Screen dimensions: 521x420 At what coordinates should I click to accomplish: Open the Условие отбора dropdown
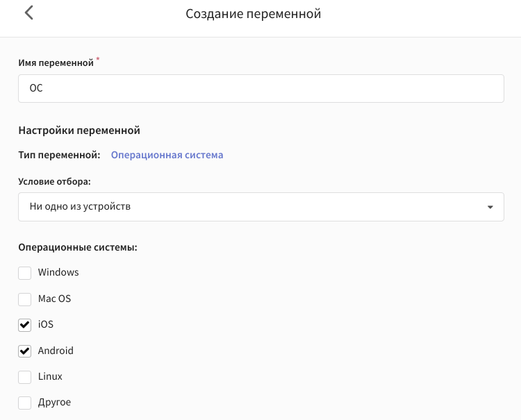pyautogui.click(x=261, y=207)
